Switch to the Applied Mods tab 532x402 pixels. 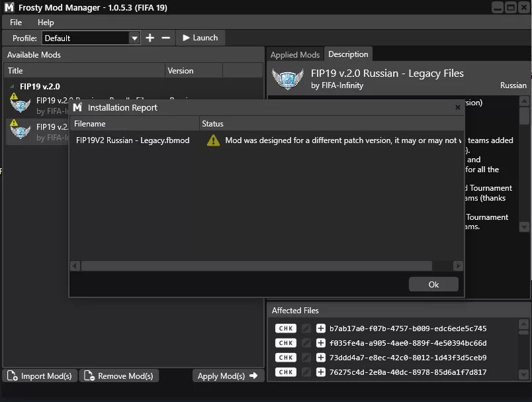pyautogui.click(x=295, y=55)
